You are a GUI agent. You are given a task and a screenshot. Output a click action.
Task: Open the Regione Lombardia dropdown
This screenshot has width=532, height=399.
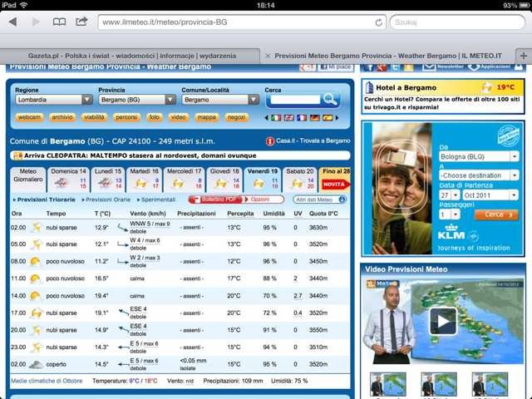tap(54, 100)
